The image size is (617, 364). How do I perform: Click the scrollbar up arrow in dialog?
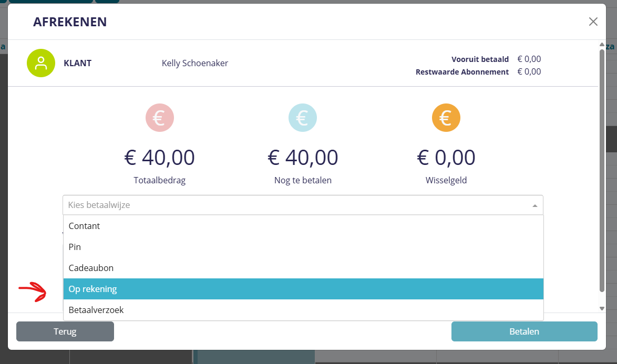(x=602, y=46)
